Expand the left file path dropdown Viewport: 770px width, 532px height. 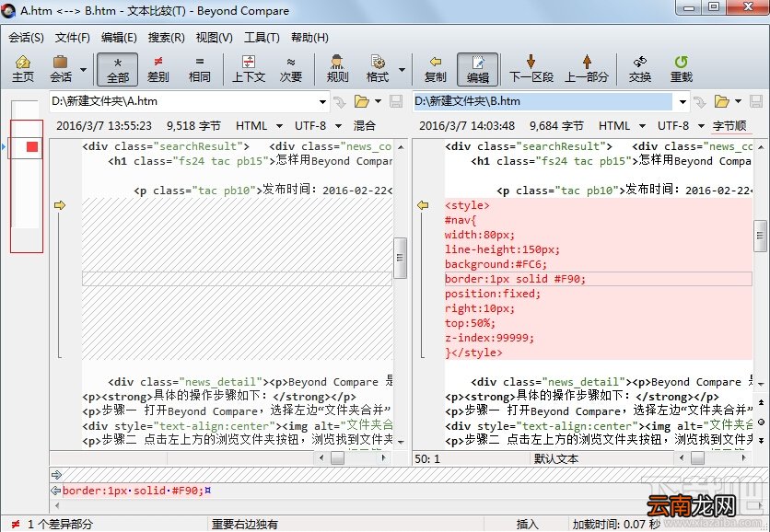[x=322, y=102]
